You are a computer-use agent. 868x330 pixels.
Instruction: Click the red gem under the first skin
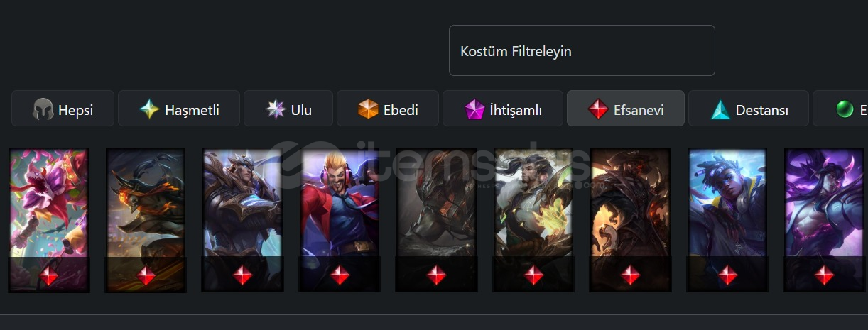click(48, 275)
